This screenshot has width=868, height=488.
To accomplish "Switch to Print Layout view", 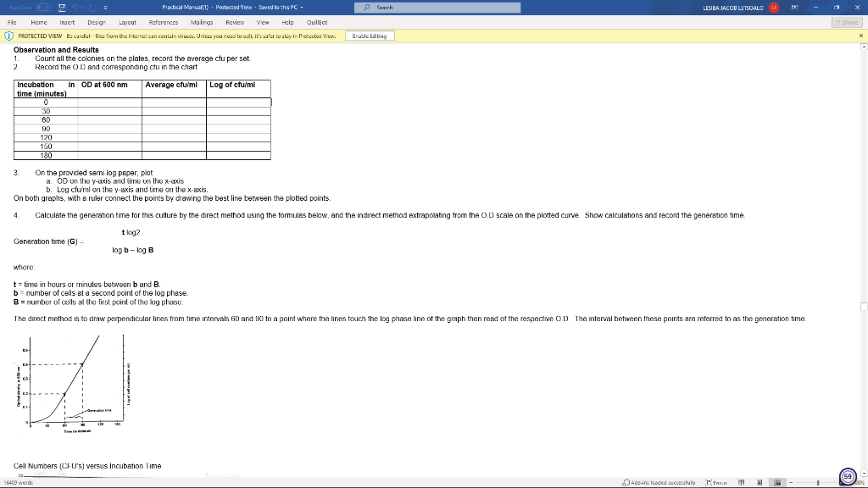I will (x=759, y=481).
